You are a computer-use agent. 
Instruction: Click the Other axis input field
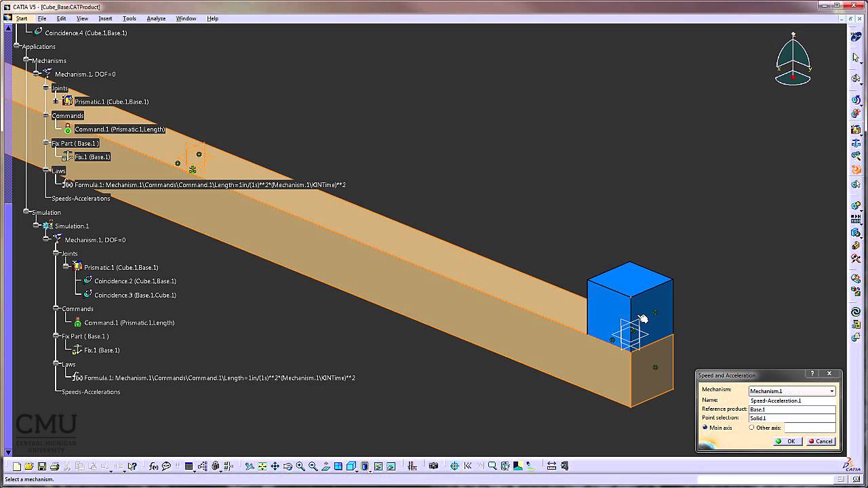pos(810,428)
